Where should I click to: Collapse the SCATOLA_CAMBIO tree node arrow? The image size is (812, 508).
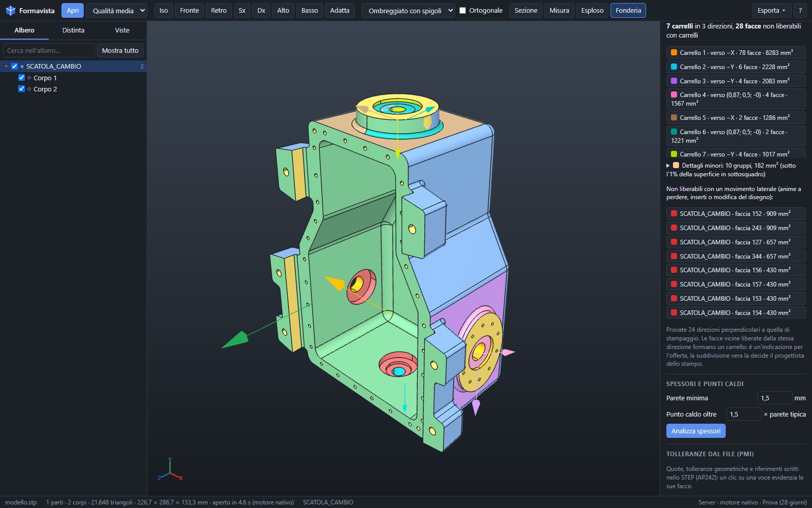pyautogui.click(x=6, y=67)
